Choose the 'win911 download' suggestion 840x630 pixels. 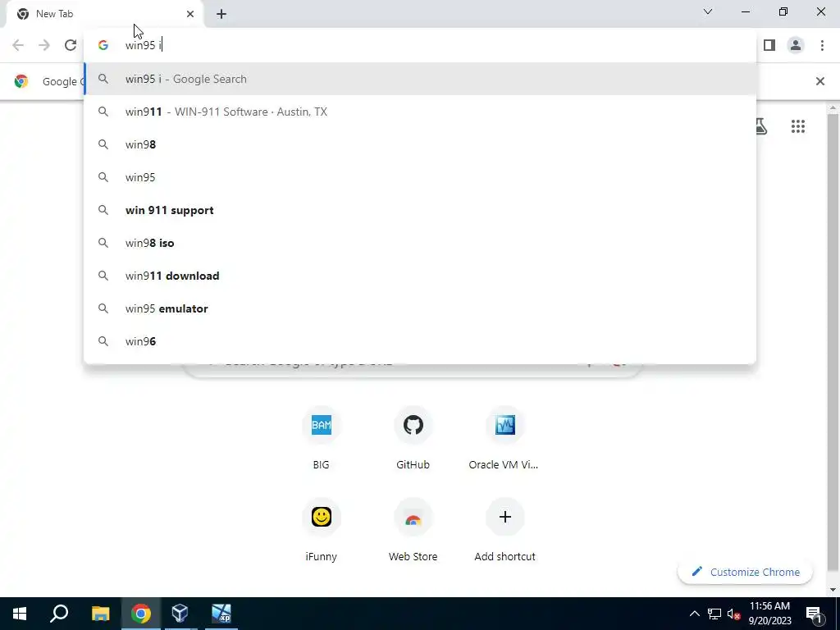(x=420, y=276)
